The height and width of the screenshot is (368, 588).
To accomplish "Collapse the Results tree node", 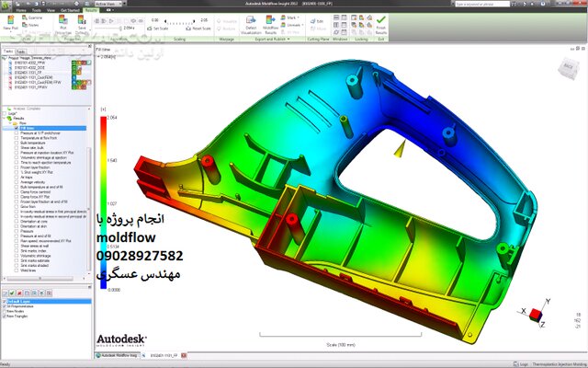I will tap(5, 119).
